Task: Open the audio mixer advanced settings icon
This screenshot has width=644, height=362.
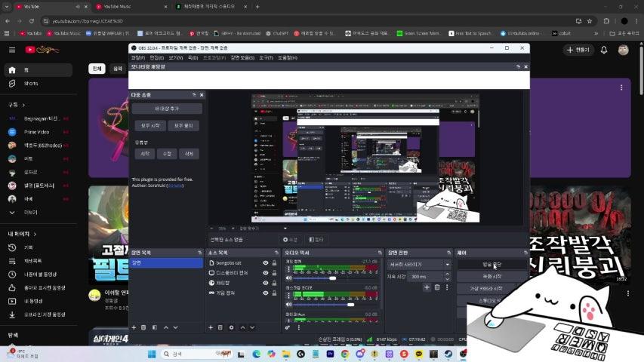Action: [x=288, y=327]
